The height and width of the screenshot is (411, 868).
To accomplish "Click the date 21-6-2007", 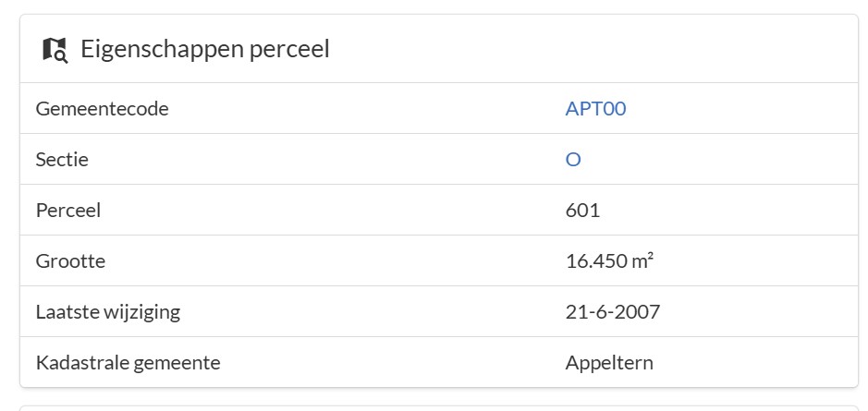I will click(612, 312).
